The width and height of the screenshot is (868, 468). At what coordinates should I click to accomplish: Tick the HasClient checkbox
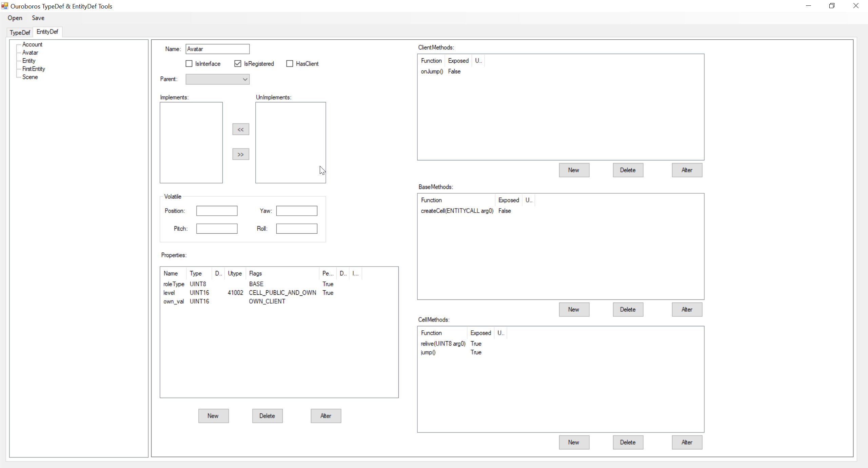[290, 63]
